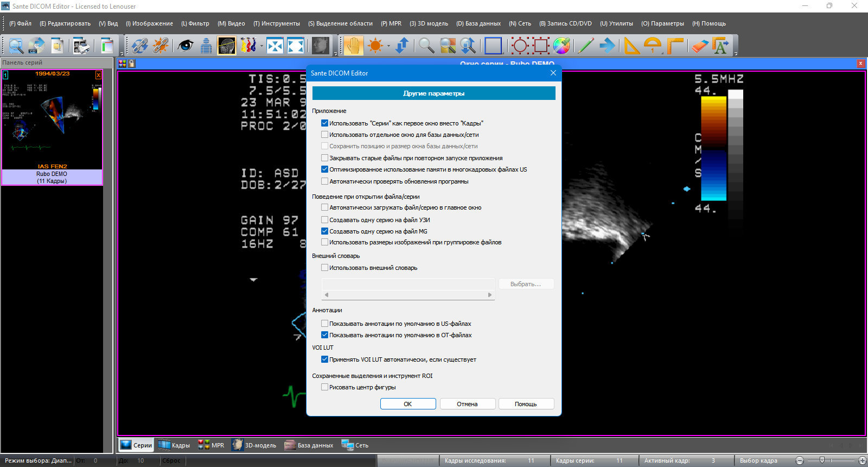Switch to the Кадры tab
The height and width of the screenshot is (467, 868).
174,445
